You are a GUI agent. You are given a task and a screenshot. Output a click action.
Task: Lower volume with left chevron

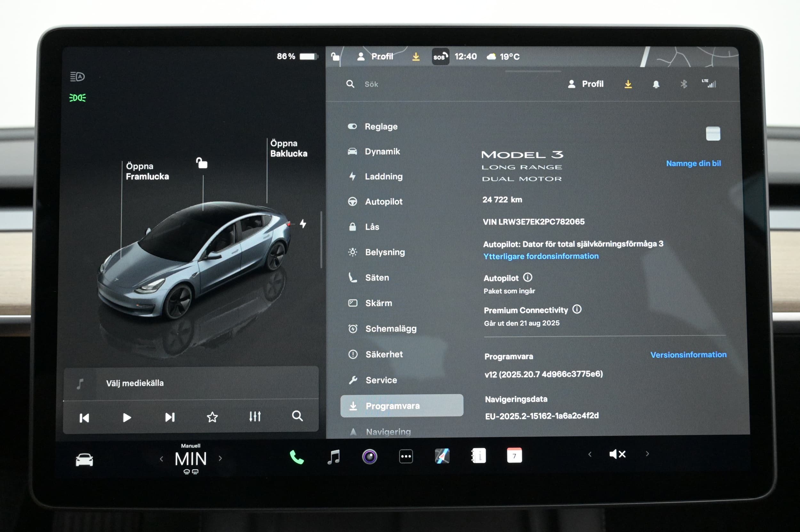[x=590, y=454]
